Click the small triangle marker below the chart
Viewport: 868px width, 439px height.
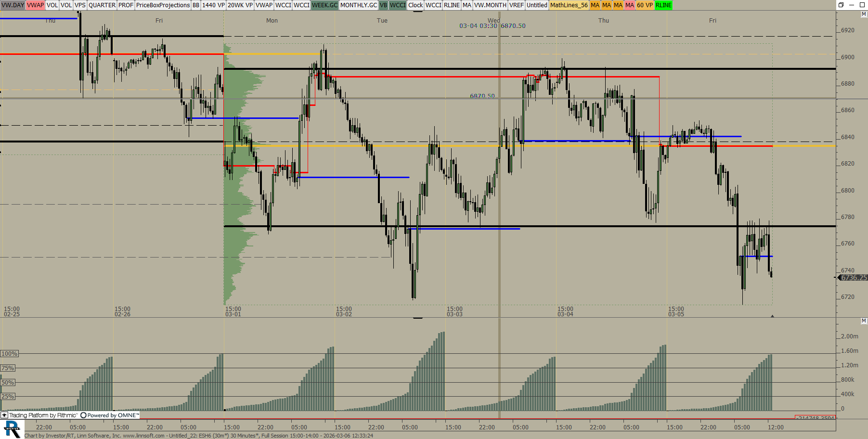[x=772, y=316]
